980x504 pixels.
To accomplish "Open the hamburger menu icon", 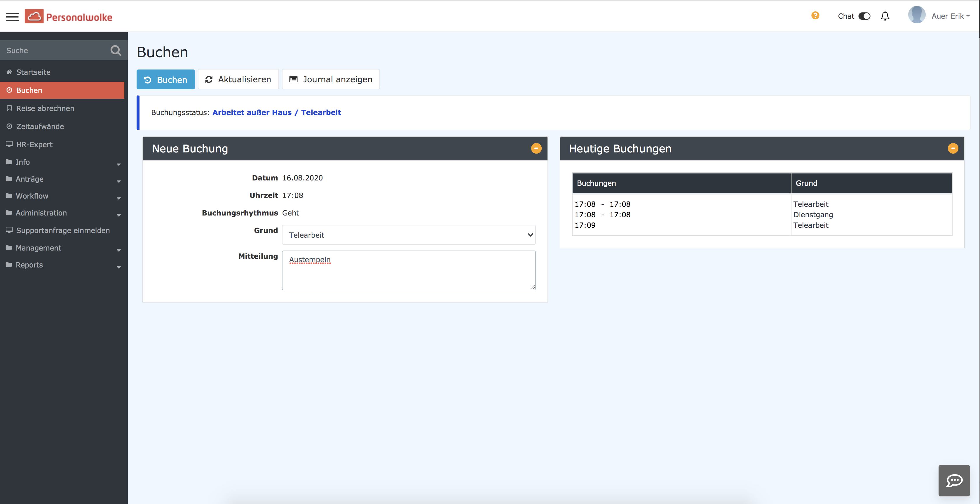I will (12, 17).
